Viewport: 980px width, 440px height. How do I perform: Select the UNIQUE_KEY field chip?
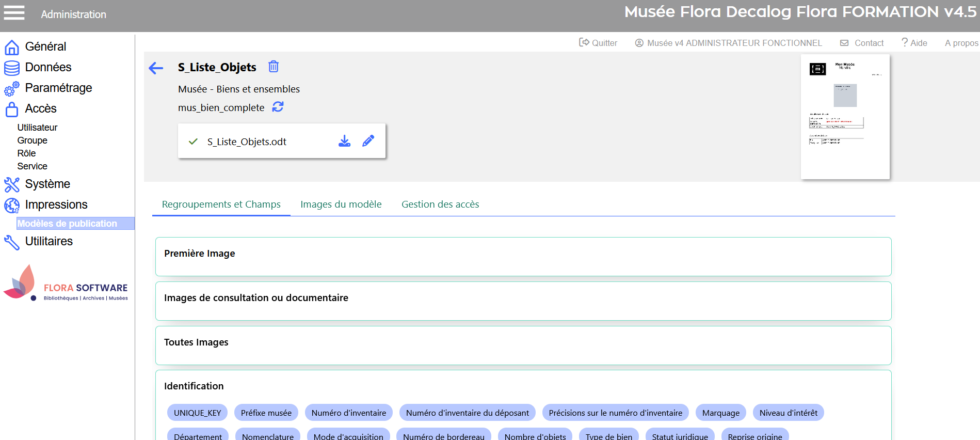pos(197,413)
